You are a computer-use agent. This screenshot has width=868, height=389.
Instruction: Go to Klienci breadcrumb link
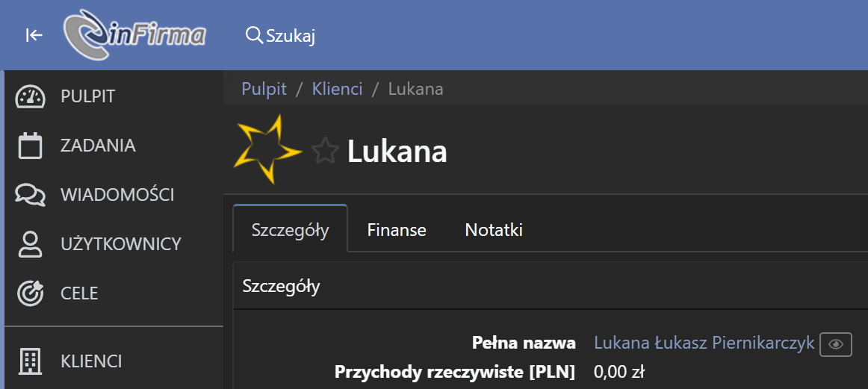click(x=337, y=89)
